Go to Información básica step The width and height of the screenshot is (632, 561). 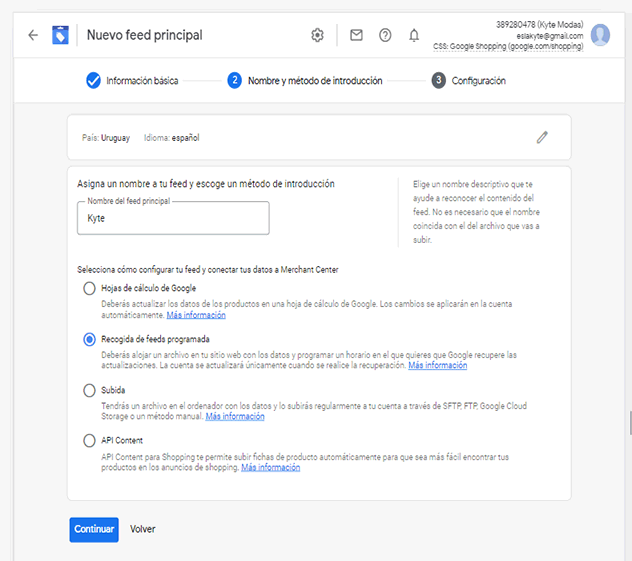tap(132, 81)
